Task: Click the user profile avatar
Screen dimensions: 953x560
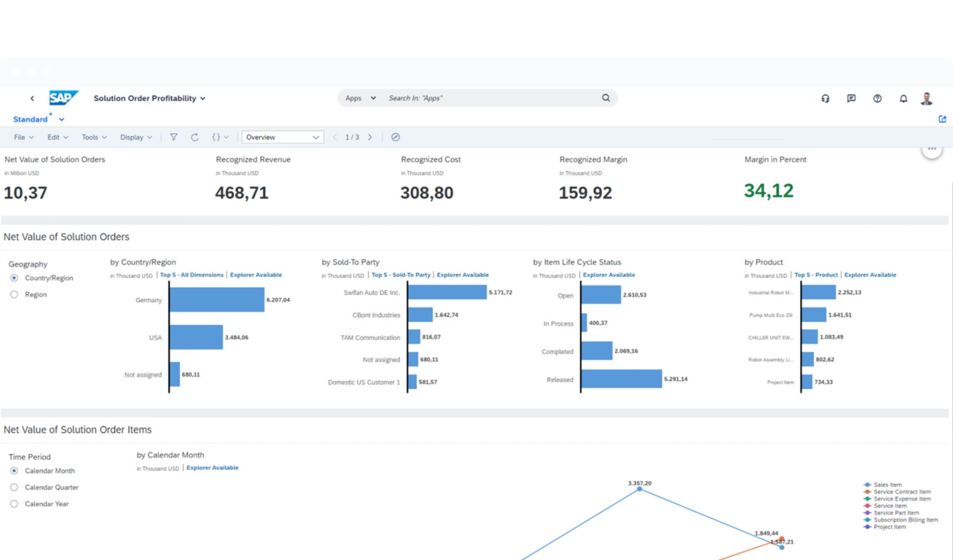Action: coord(927,98)
